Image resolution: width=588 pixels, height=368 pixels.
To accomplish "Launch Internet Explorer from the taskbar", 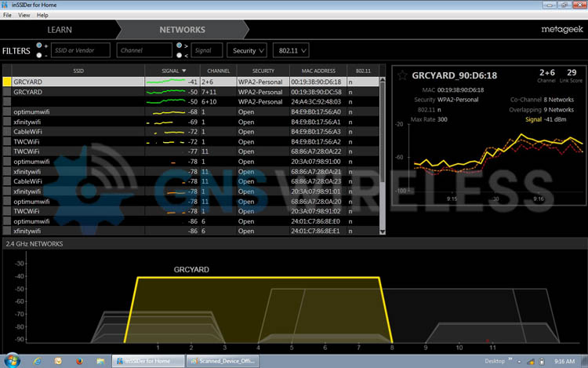I will (37, 361).
